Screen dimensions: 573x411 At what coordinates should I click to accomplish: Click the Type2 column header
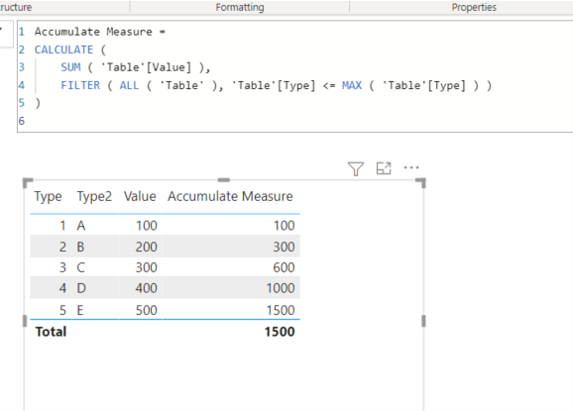tap(94, 197)
